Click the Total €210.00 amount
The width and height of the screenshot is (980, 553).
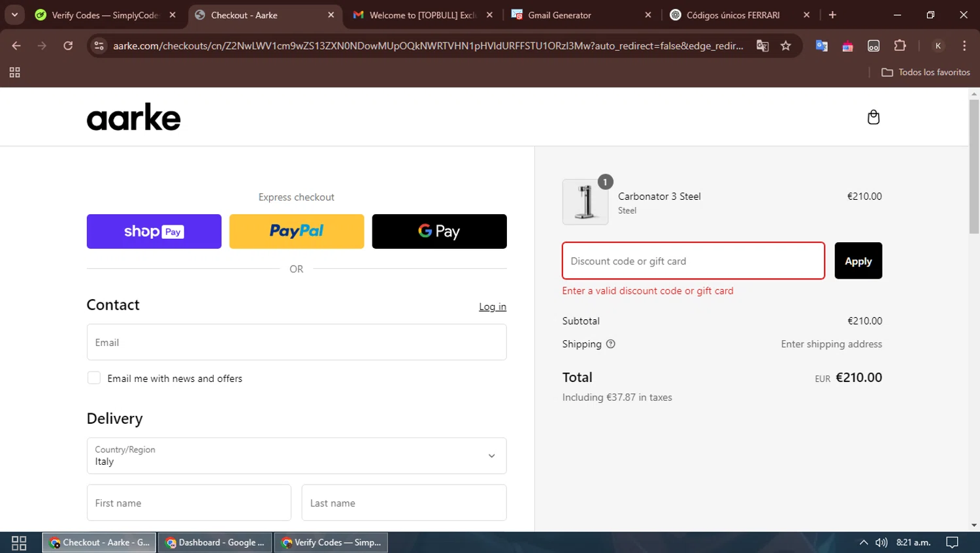[858, 377]
